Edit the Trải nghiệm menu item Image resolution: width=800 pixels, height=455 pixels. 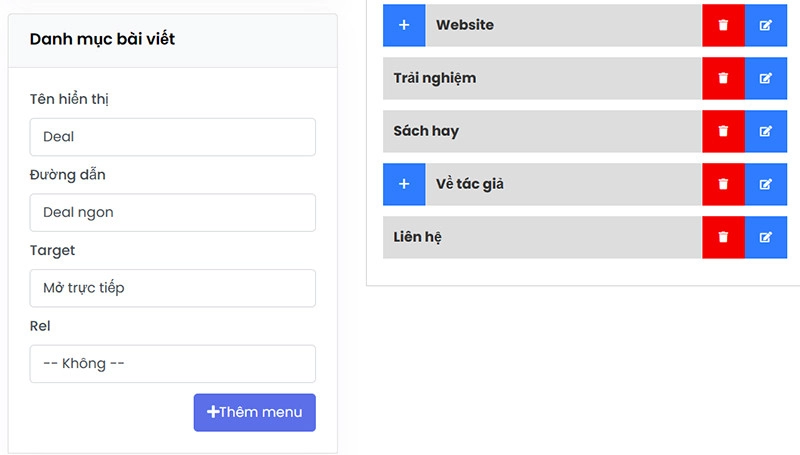coord(766,78)
